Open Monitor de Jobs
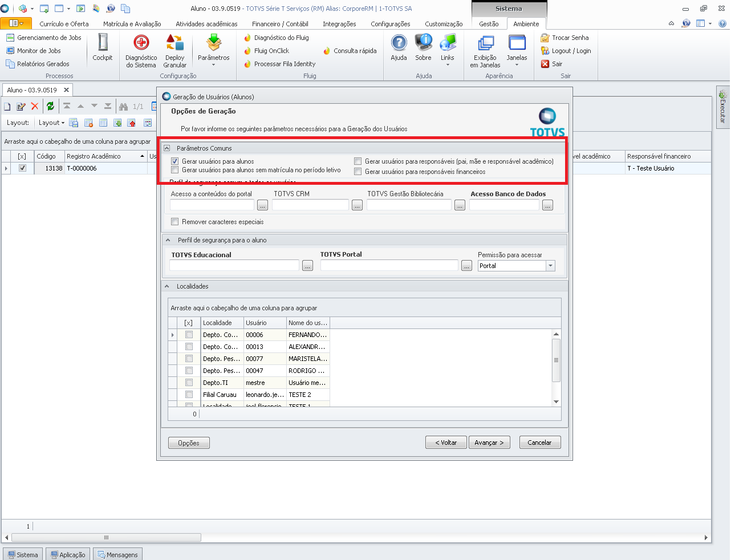The image size is (731, 560). pos(34,51)
